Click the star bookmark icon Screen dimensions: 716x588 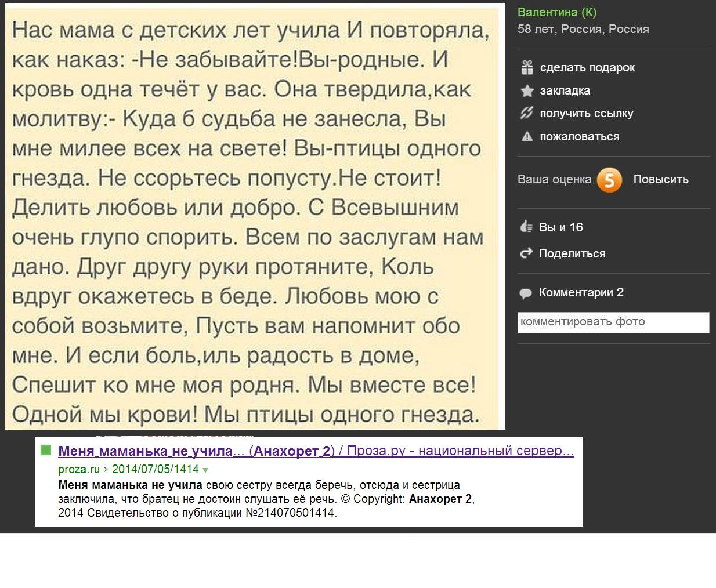click(x=527, y=91)
